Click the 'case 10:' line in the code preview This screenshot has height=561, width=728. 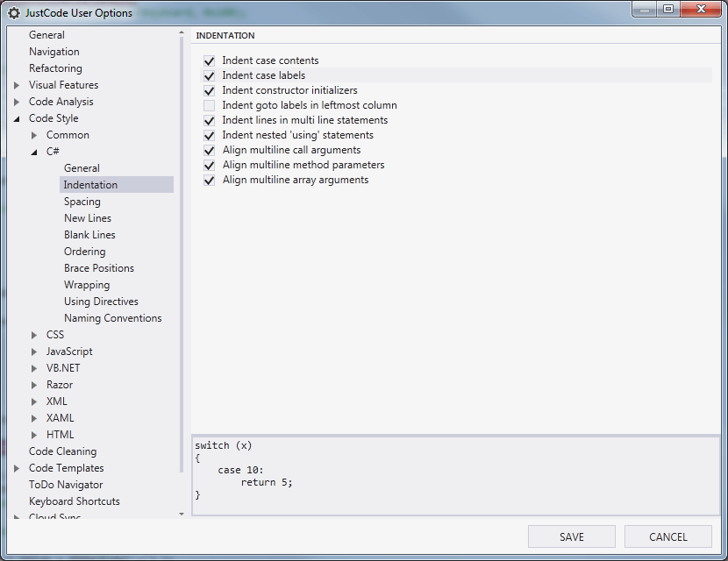pos(240,470)
